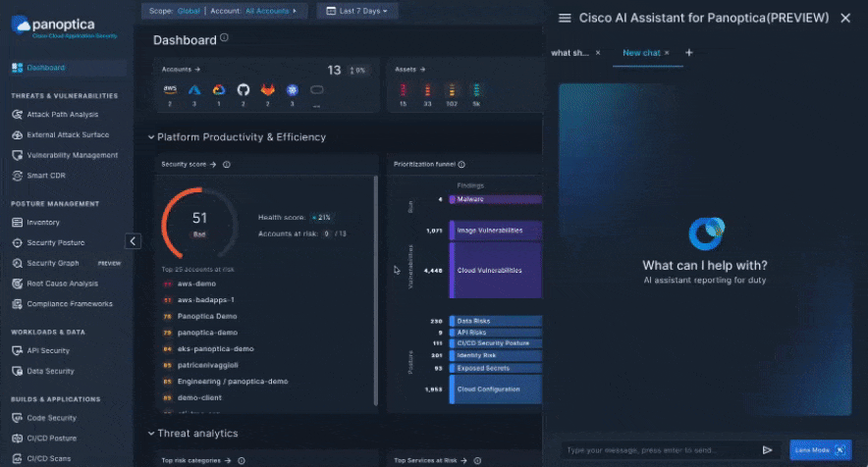This screenshot has width=868, height=467.
Task: Open Top Services at Risk link
Action: click(x=431, y=460)
